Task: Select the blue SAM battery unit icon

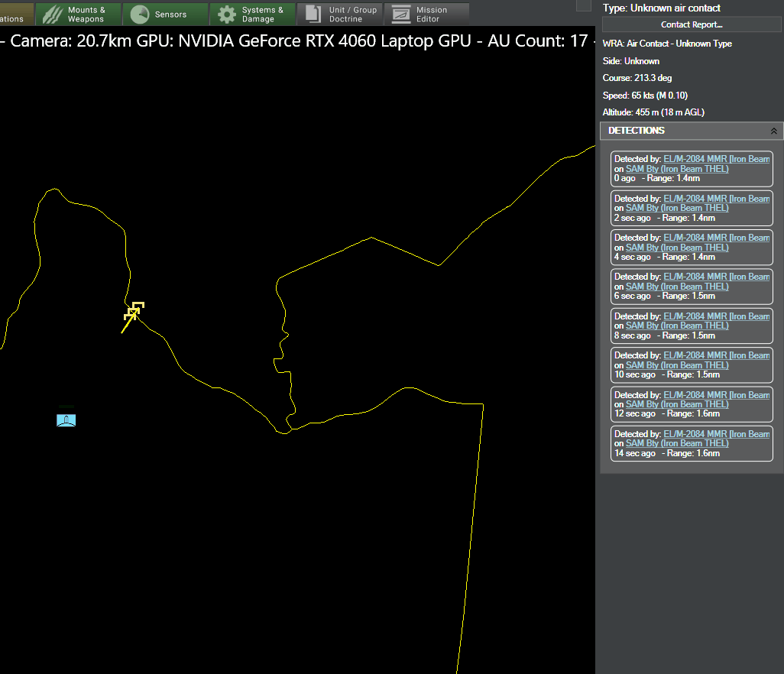Action: [66, 420]
